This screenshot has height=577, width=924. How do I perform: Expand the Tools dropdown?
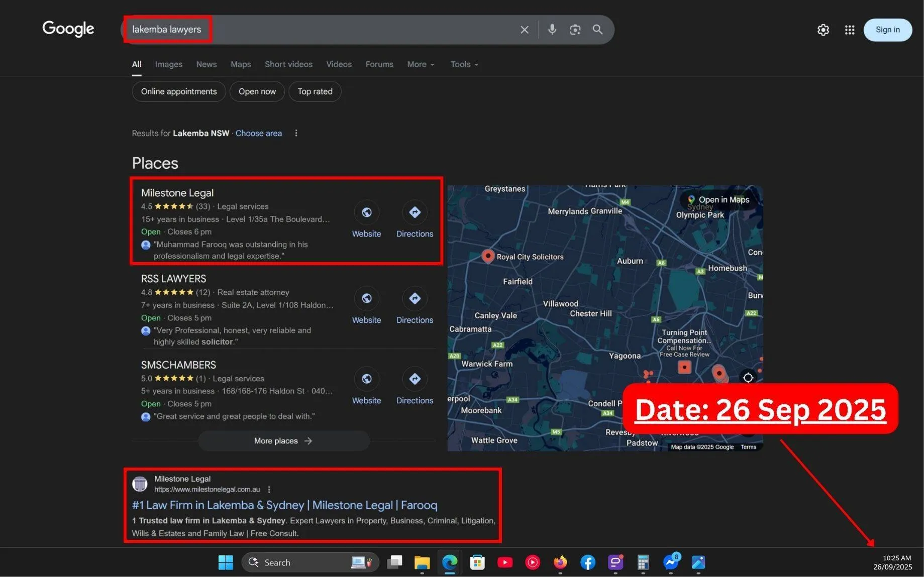463,64
